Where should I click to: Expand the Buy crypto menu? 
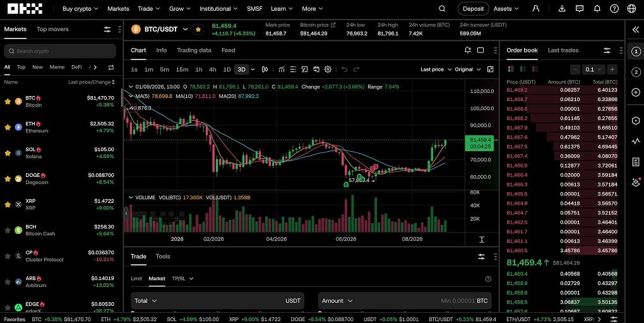pyautogui.click(x=81, y=9)
